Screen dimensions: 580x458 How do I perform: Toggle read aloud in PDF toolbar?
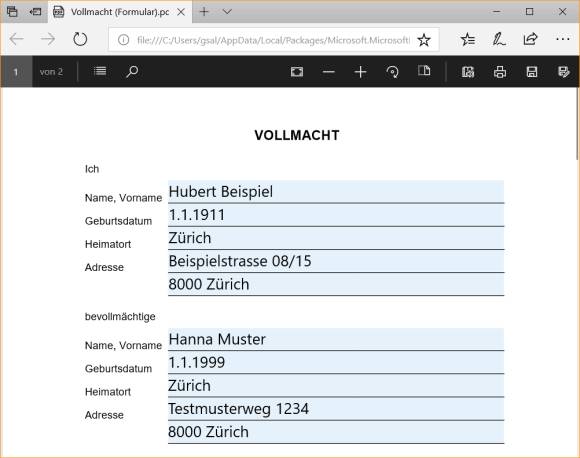pyautogui.click(x=468, y=72)
